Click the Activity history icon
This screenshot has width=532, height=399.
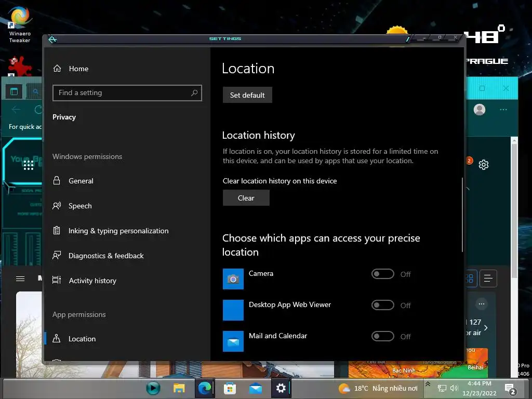pos(57,280)
